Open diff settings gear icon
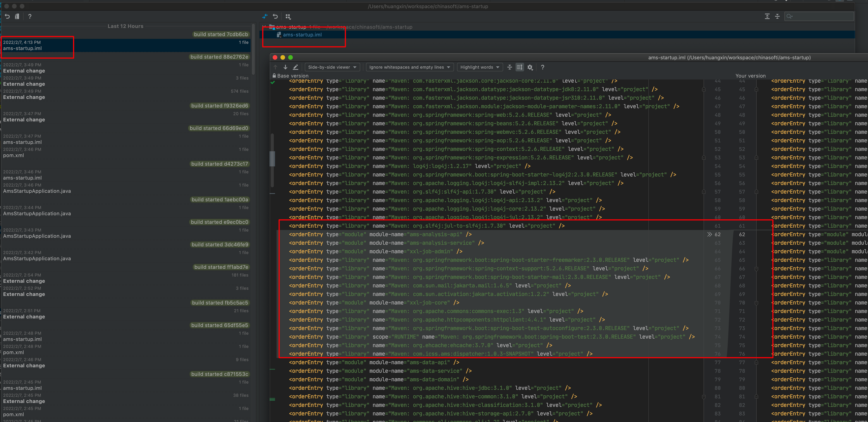 [x=530, y=67]
